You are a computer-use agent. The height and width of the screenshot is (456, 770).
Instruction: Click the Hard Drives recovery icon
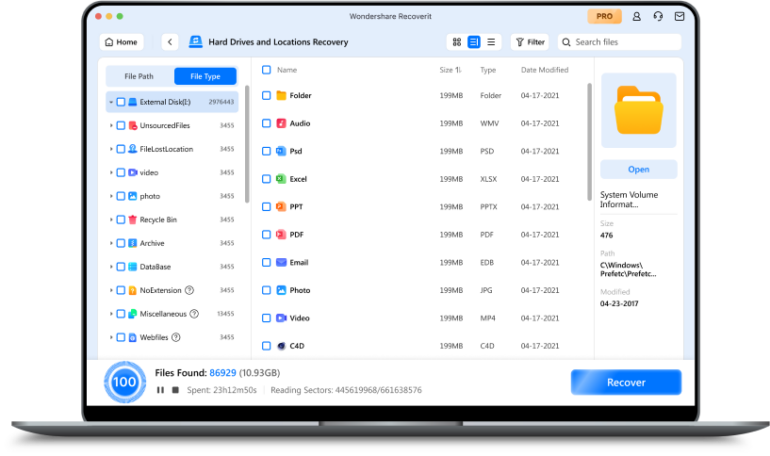(x=196, y=42)
